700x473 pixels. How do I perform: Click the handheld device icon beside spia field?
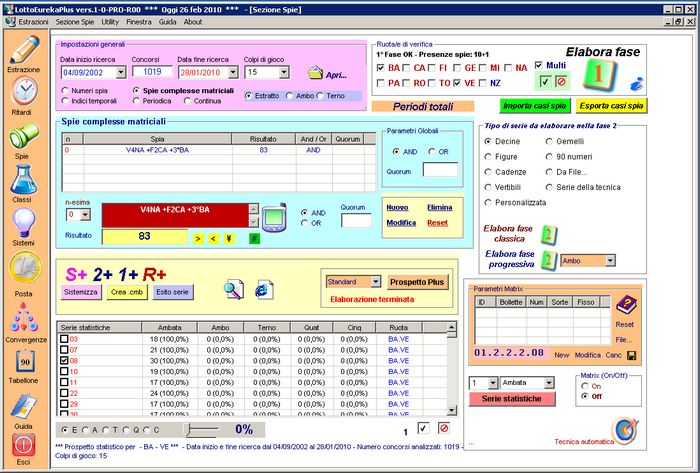(274, 217)
